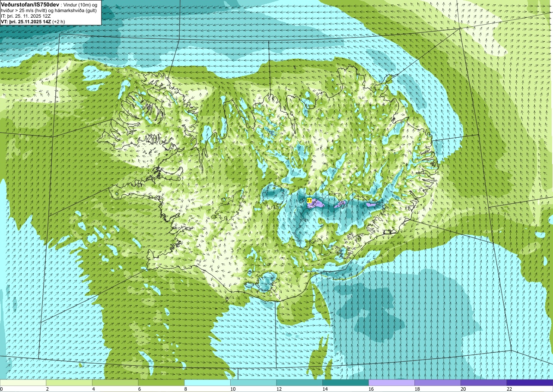Click the legend tick label 16

click(371, 389)
